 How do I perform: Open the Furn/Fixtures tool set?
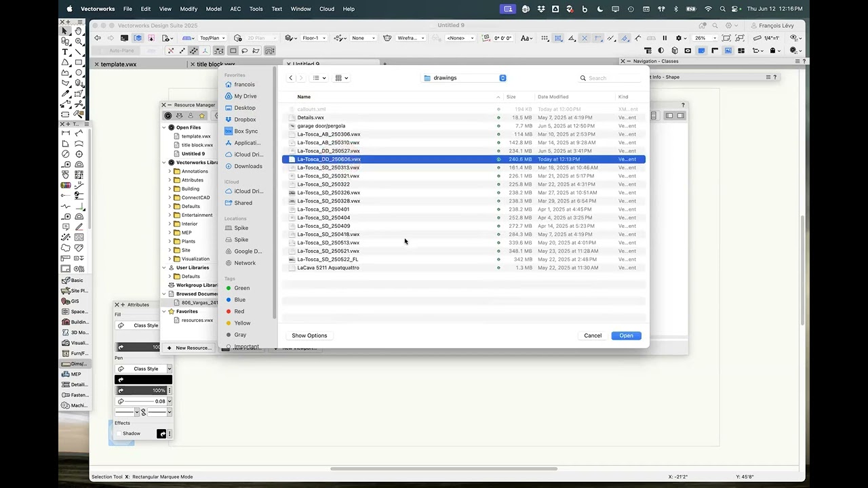(75, 353)
